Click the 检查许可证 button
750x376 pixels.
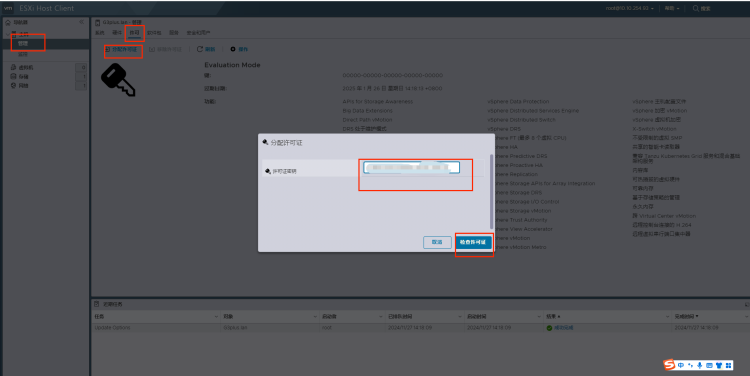[473, 242]
